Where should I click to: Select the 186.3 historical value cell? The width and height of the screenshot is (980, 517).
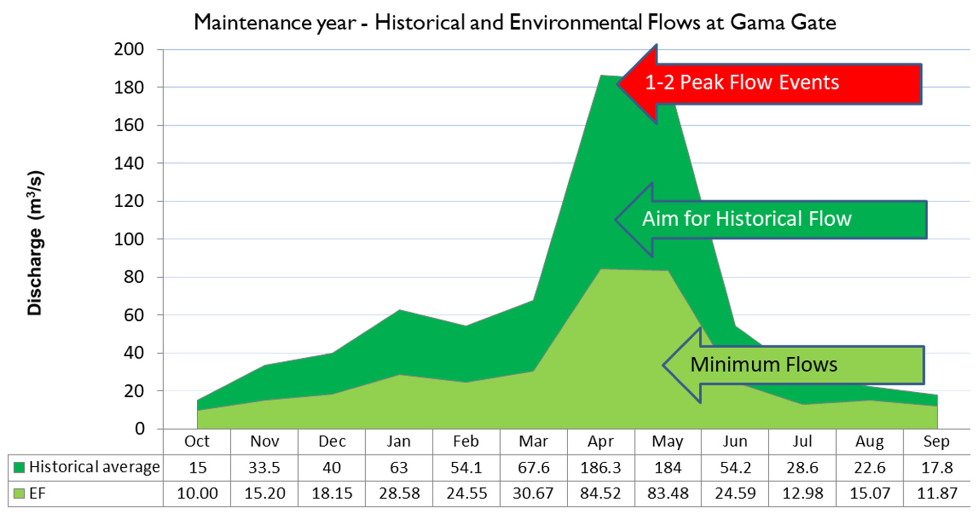pyautogui.click(x=600, y=468)
